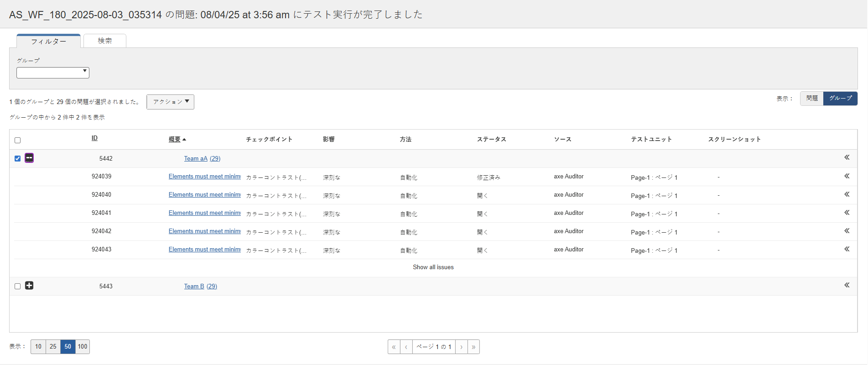Click double-chevron icon on issue 924041 row
The height and width of the screenshot is (365, 868).
pos(847,213)
